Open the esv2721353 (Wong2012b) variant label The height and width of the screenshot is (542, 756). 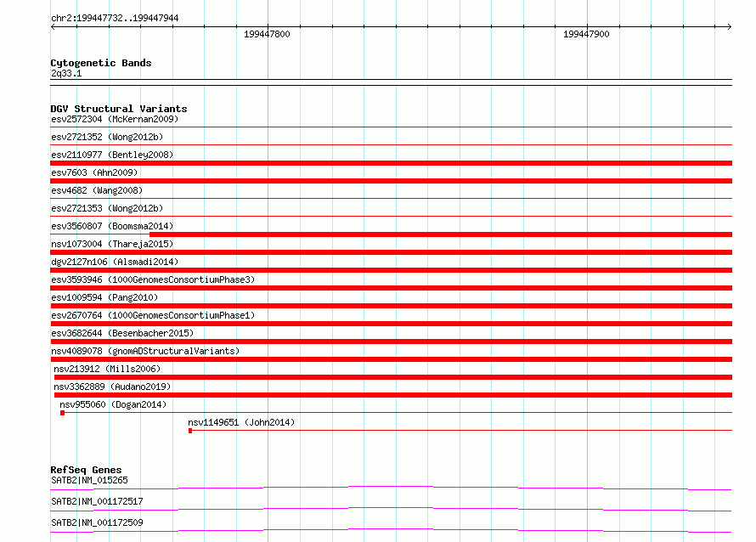[107, 208]
